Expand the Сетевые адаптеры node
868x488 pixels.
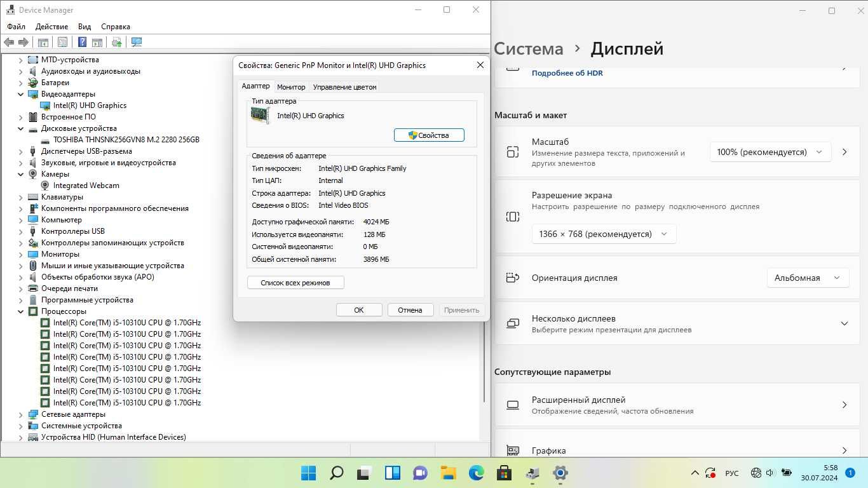(x=20, y=414)
